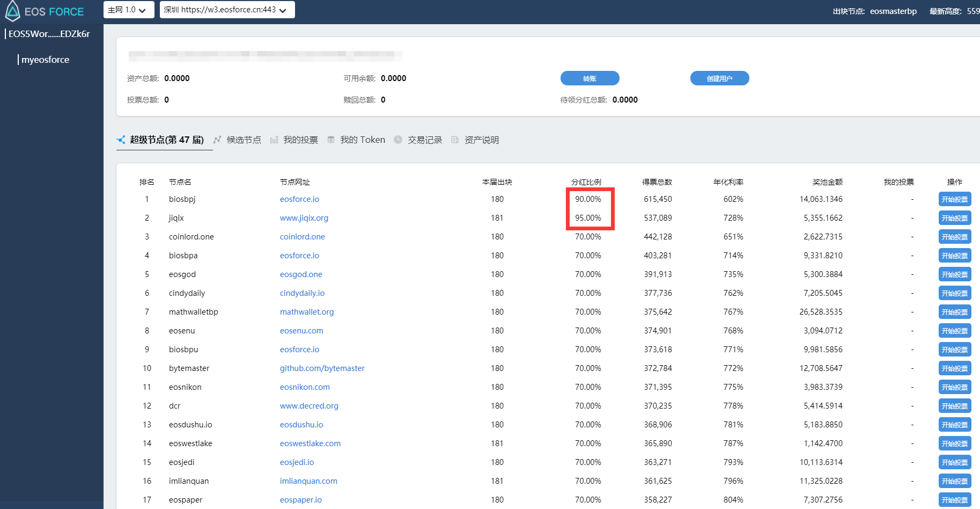Click 开始投票 for eosenu
The width and height of the screenshot is (980, 509).
coord(955,331)
